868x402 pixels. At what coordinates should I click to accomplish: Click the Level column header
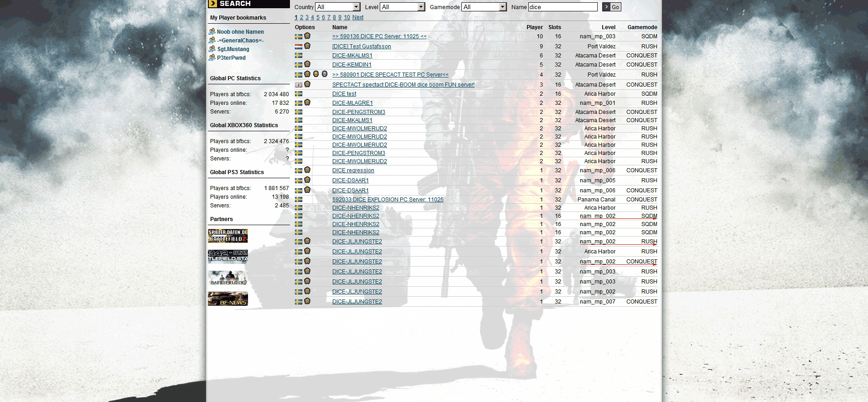pyautogui.click(x=608, y=27)
